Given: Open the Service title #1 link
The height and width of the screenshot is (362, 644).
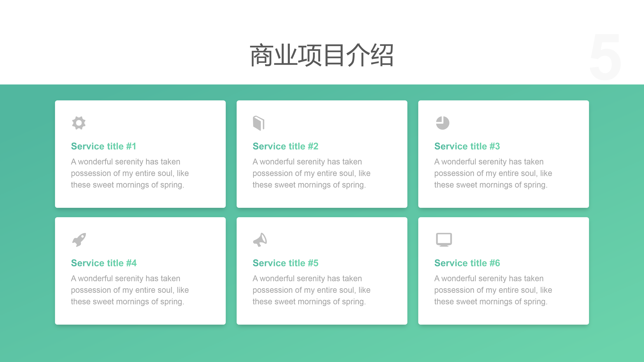Looking at the screenshot, I should coord(103,146).
